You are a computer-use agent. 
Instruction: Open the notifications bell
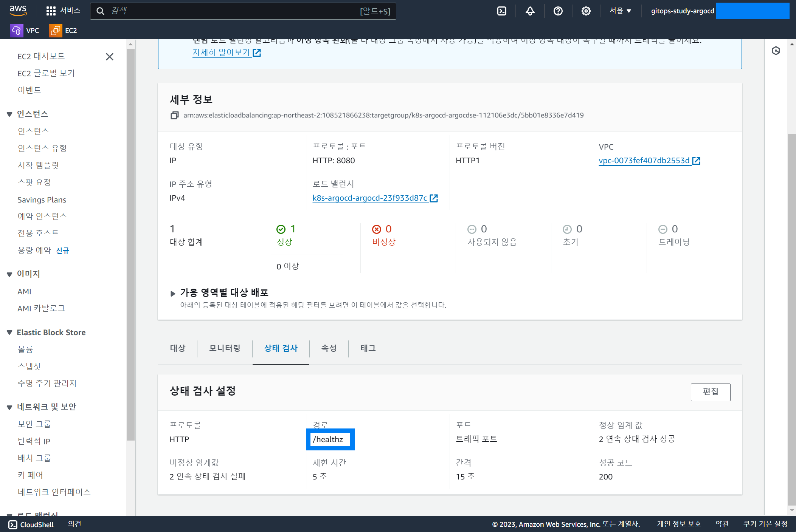[x=530, y=11]
